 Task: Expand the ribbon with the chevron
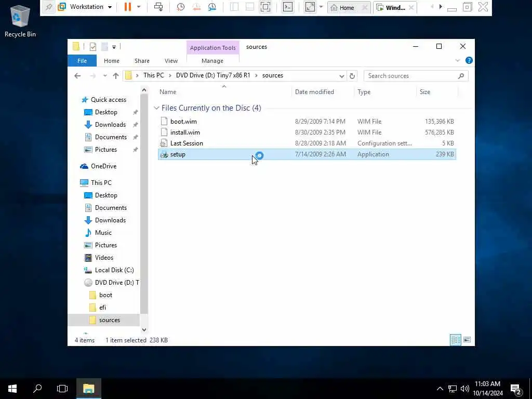point(457,60)
